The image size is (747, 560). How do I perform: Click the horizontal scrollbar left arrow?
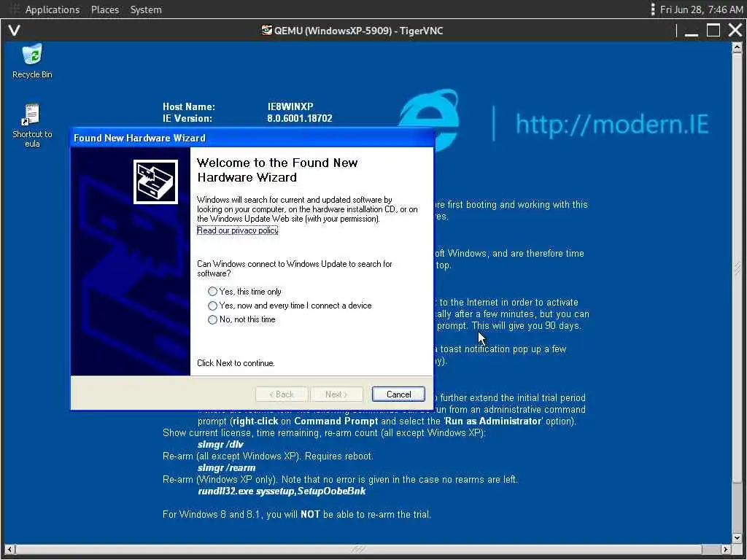coord(9,550)
